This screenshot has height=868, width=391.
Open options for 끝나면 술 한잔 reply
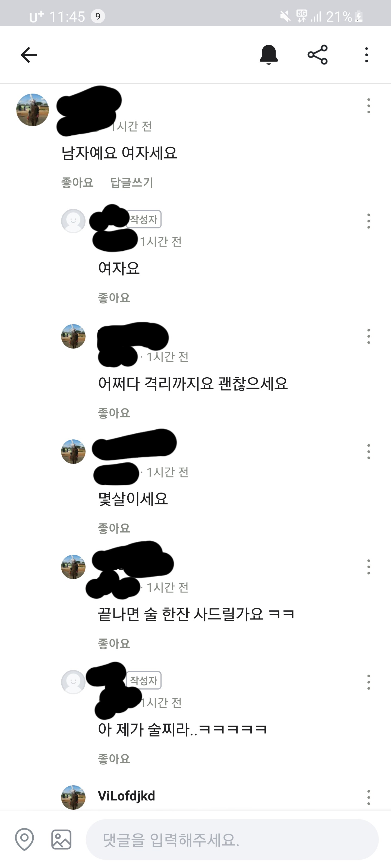368,567
